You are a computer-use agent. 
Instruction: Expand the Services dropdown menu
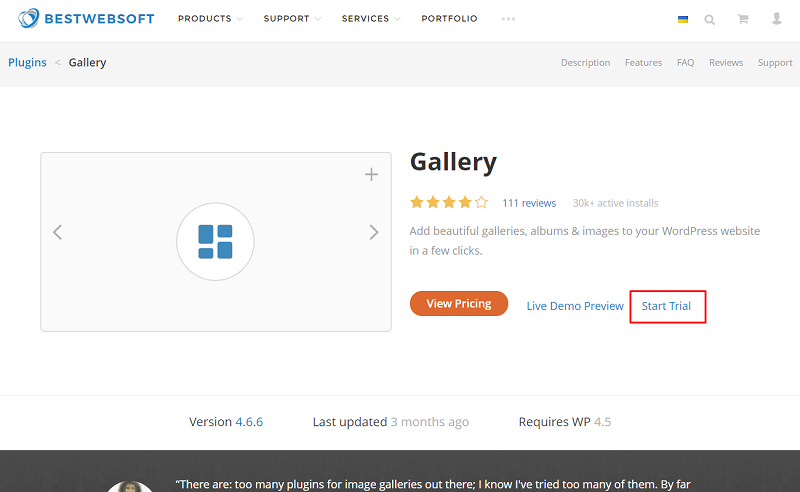click(371, 19)
